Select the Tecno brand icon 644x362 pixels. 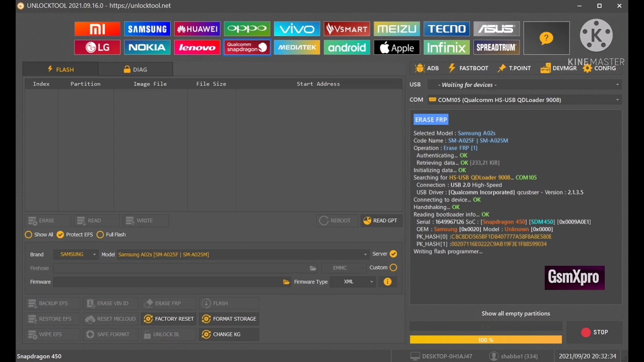pyautogui.click(x=446, y=29)
